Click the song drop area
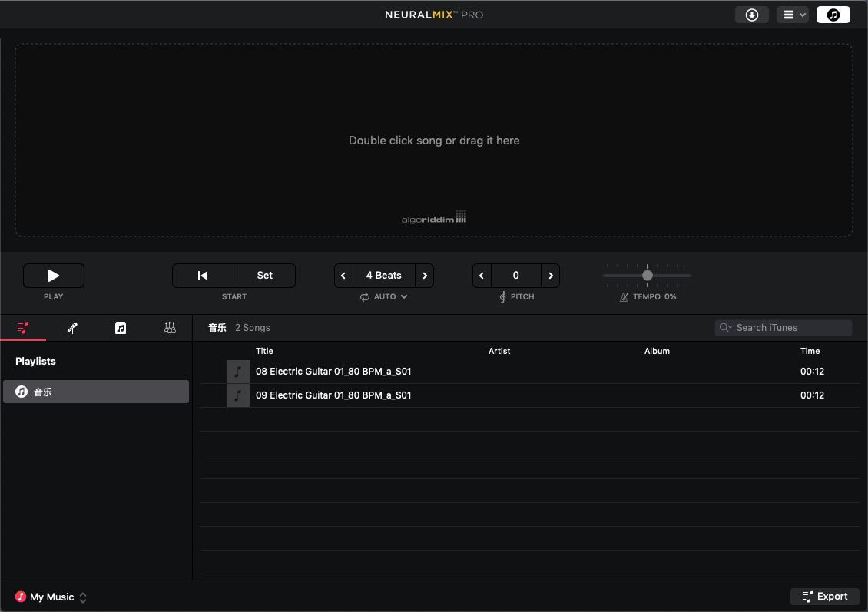 tap(434, 140)
